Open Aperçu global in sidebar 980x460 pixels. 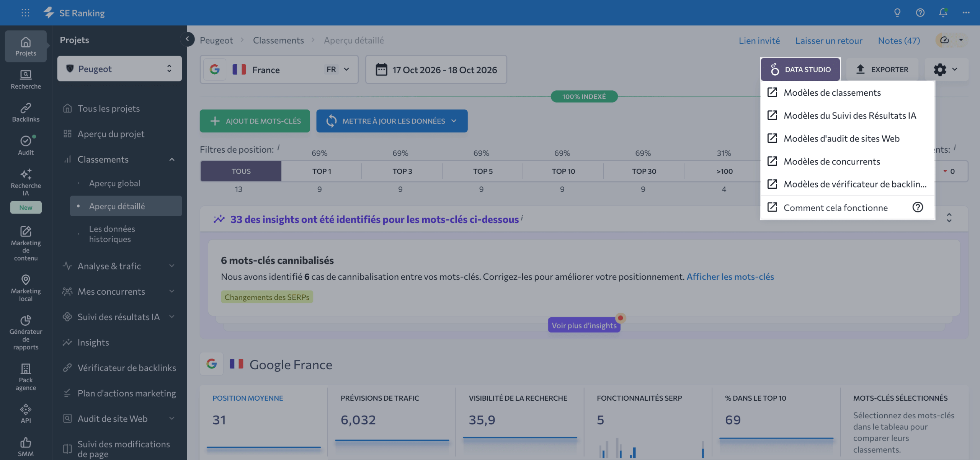114,183
